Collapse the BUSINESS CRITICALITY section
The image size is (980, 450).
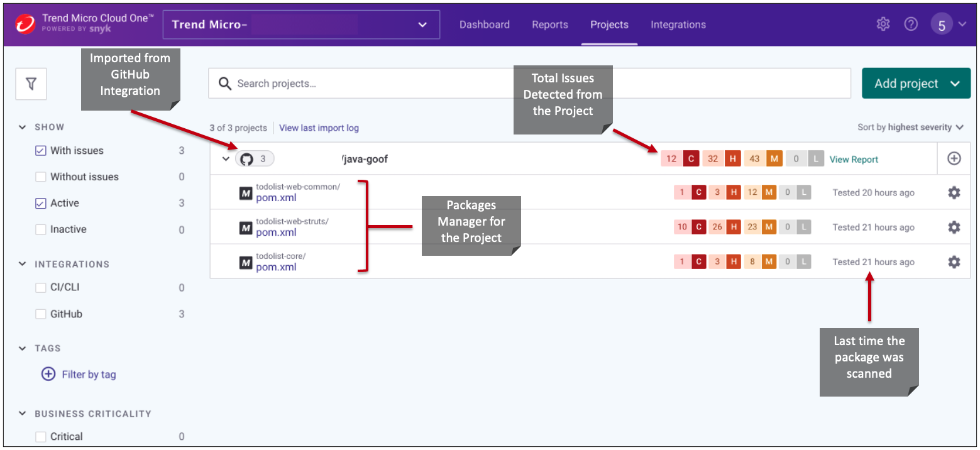(x=23, y=414)
